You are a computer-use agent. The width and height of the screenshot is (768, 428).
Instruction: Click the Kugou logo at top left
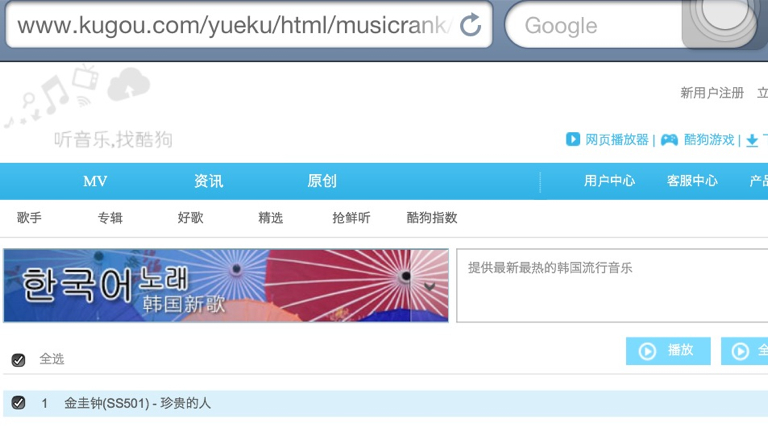[77, 96]
